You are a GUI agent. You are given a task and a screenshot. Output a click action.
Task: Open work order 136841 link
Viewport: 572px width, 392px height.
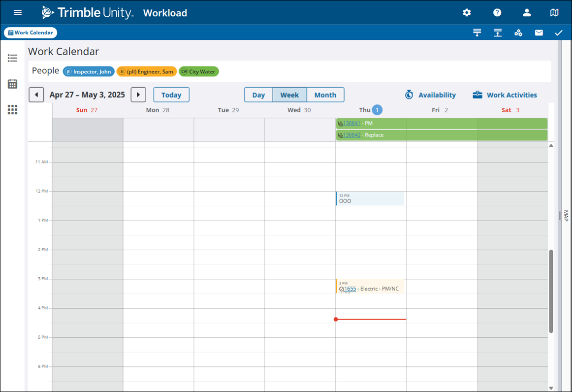tap(351, 123)
